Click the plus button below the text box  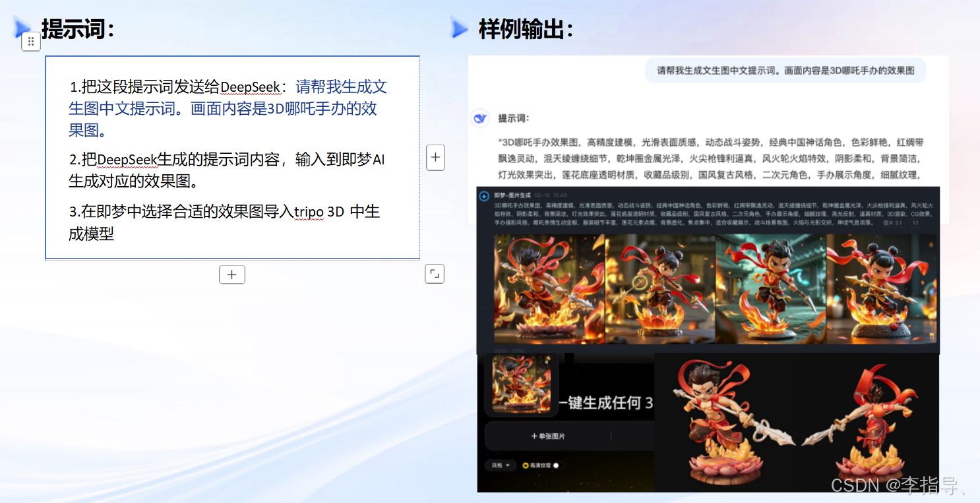pyautogui.click(x=232, y=275)
